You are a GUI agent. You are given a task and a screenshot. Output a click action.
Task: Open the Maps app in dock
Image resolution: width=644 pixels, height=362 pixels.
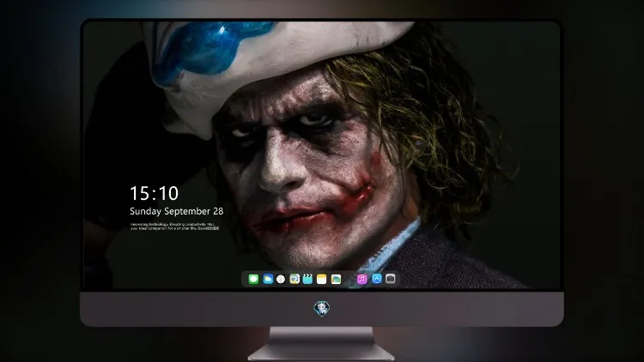tap(295, 279)
